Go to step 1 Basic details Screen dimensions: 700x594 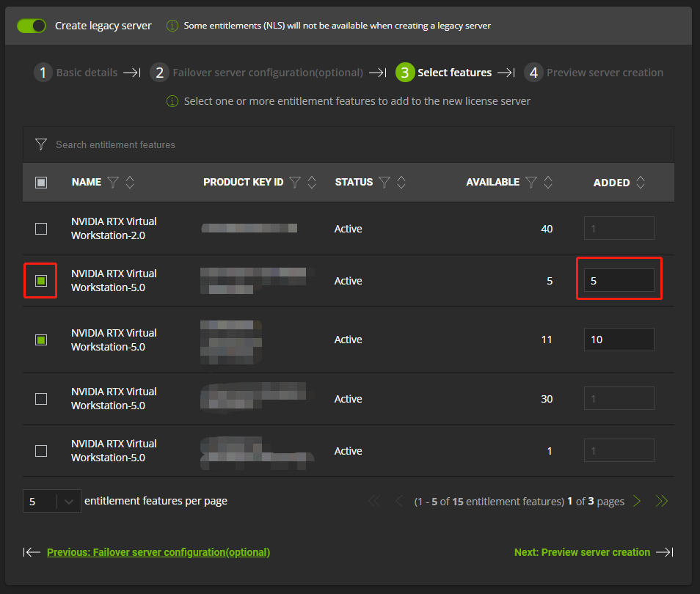click(x=76, y=73)
